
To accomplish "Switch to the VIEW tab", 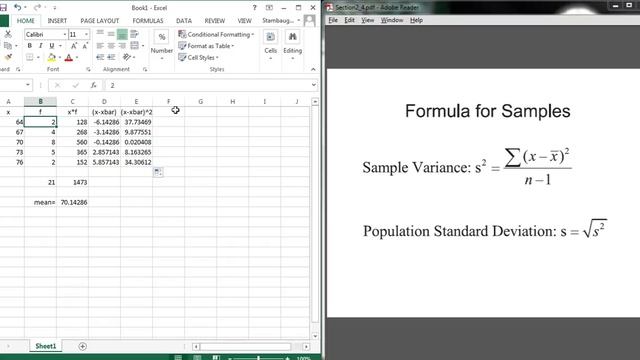I will pos(244,20).
